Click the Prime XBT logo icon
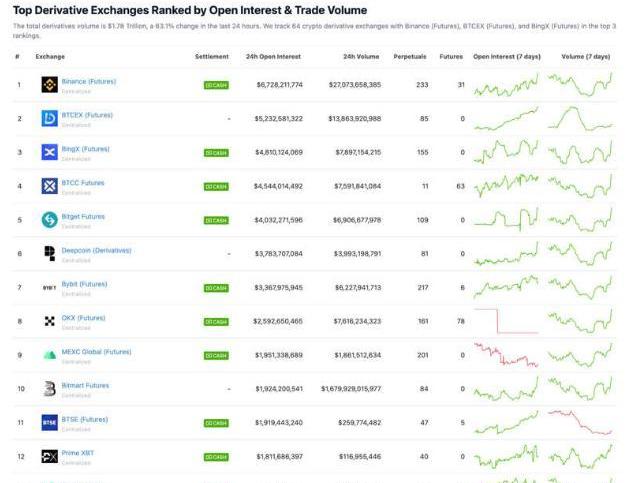This screenshot has width=627, height=483. click(x=49, y=456)
